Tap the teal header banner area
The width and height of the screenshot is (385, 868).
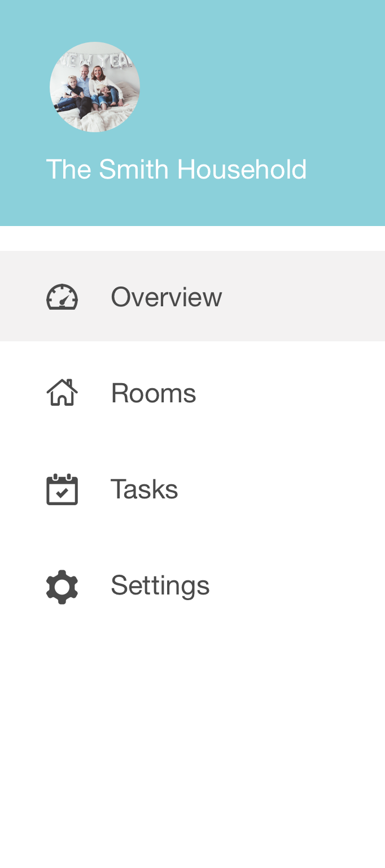193,113
